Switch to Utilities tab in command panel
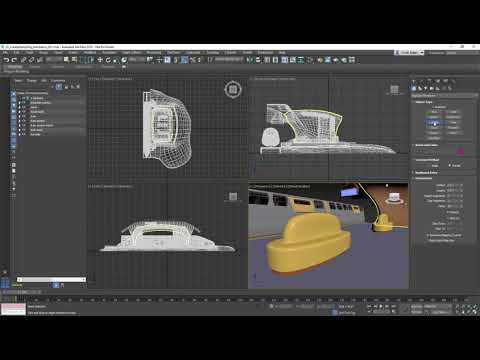Image resolution: width=480 pixels, height=360 pixels. pos(453,81)
